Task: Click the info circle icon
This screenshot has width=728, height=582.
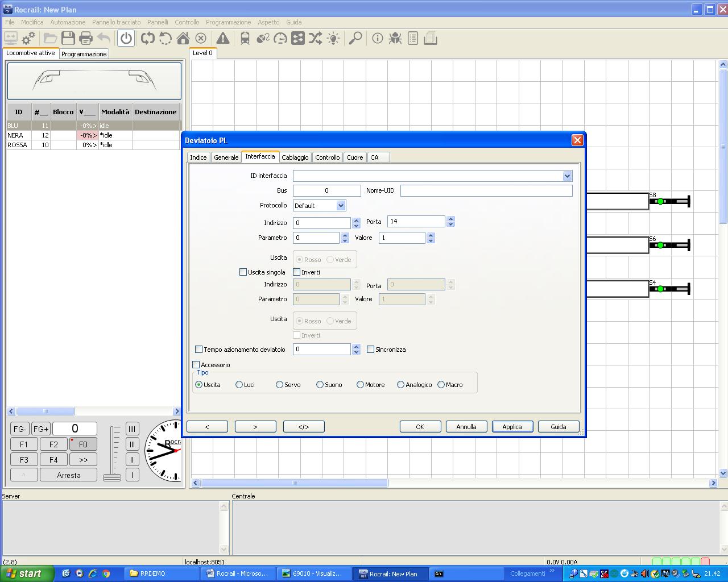Action: click(378, 38)
